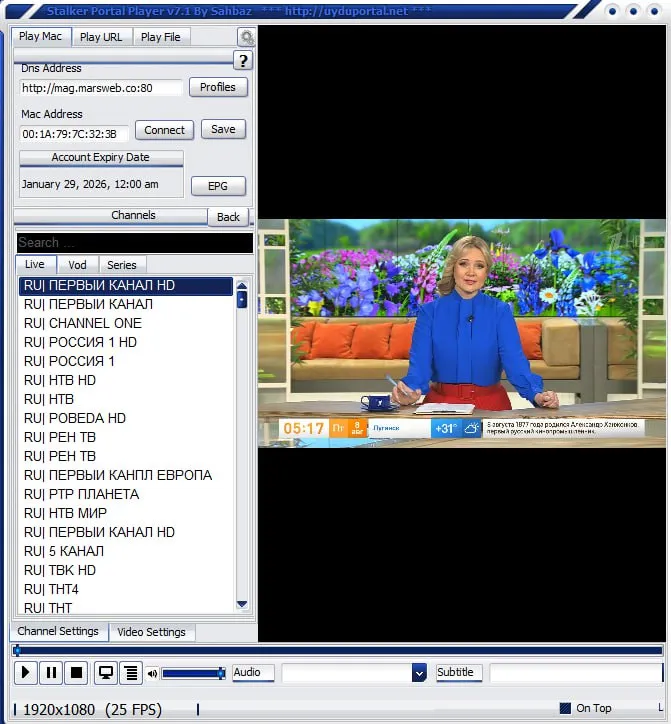Viewport: 671px width, 724px height.
Task: Select RU| ТНТ4 channel
Action: pos(126,589)
